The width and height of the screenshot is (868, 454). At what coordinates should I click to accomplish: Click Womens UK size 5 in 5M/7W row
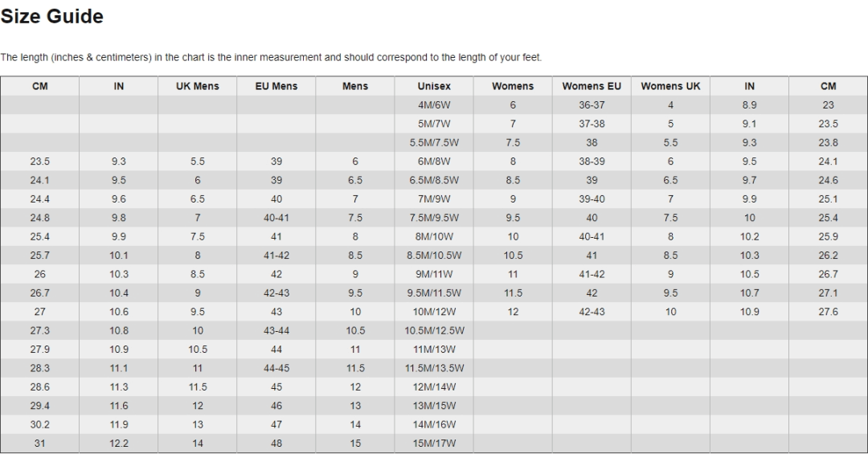coord(670,124)
